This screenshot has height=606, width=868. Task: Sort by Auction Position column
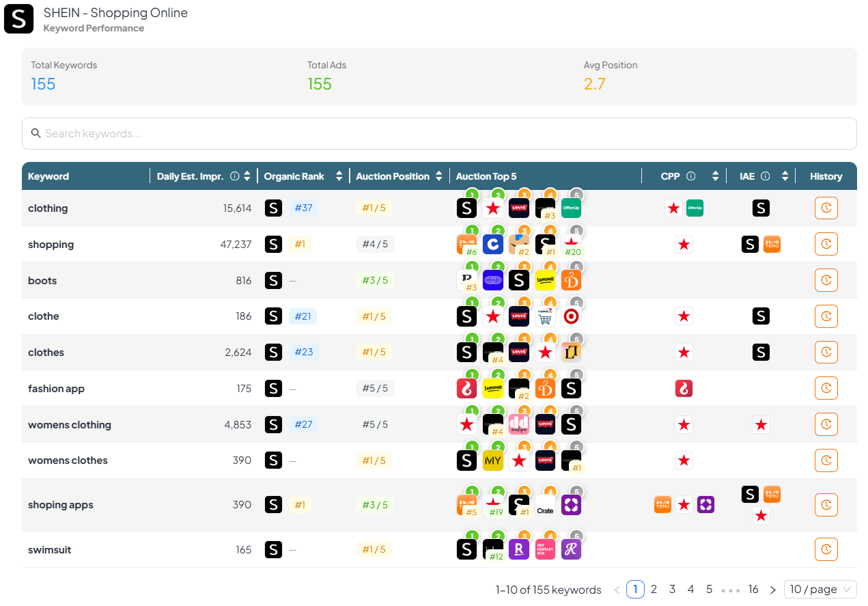click(439, 176)
